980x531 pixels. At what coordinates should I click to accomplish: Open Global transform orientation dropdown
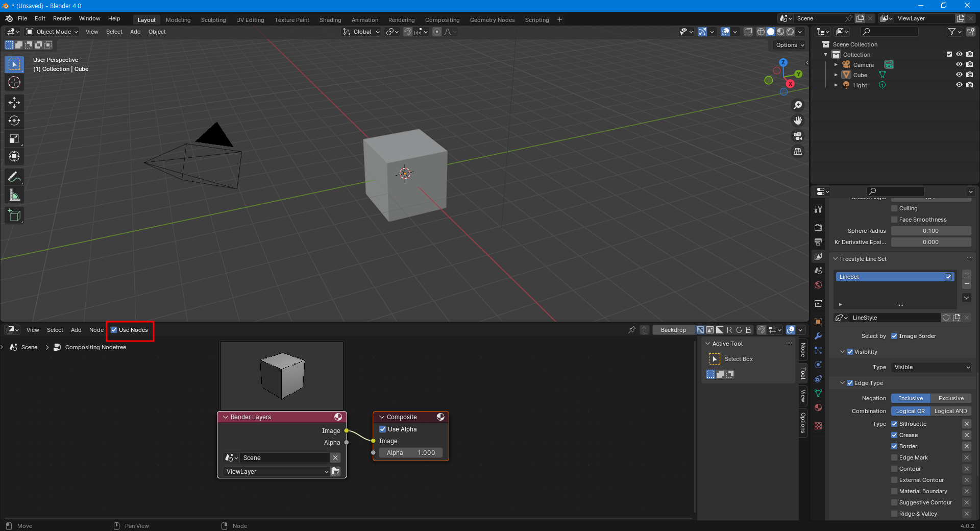click(361, 32)
